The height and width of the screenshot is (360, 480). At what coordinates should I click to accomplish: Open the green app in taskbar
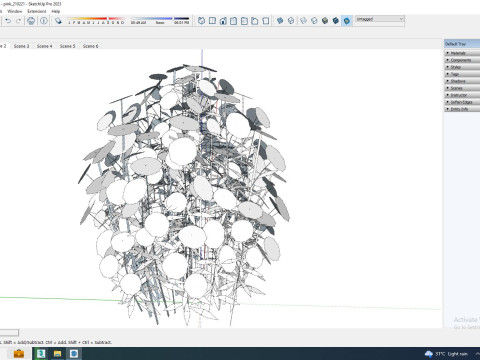41,353
